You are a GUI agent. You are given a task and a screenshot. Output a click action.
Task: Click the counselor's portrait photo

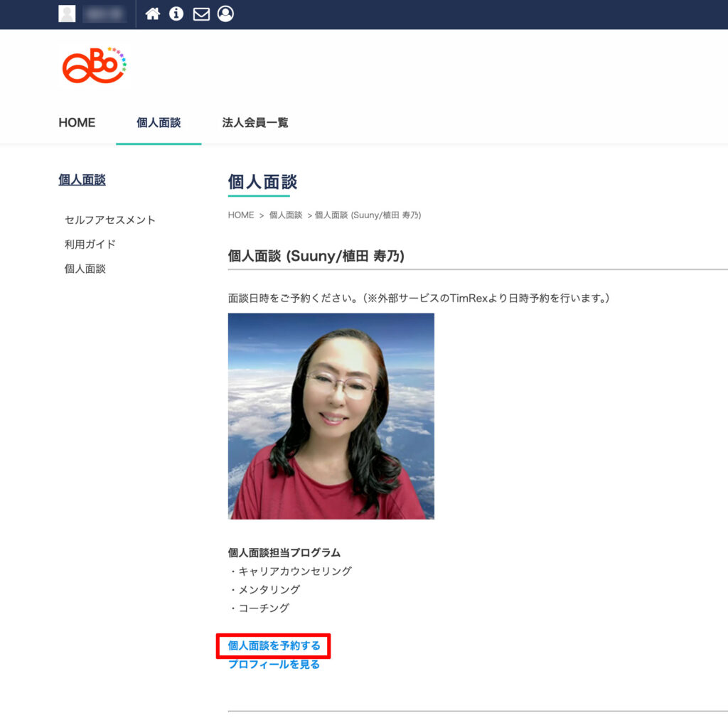(331, 416)
